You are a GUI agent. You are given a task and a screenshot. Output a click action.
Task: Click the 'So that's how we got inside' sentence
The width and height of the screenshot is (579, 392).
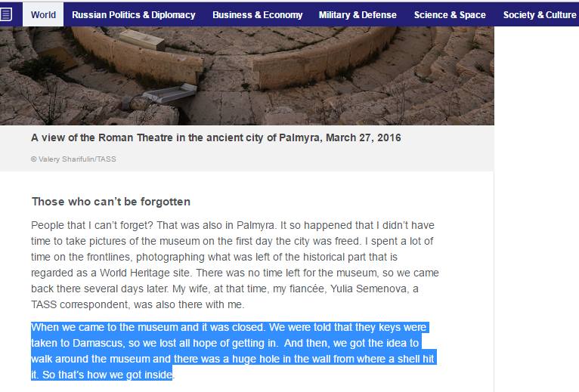pyautogui.click(x=107, y=375)
